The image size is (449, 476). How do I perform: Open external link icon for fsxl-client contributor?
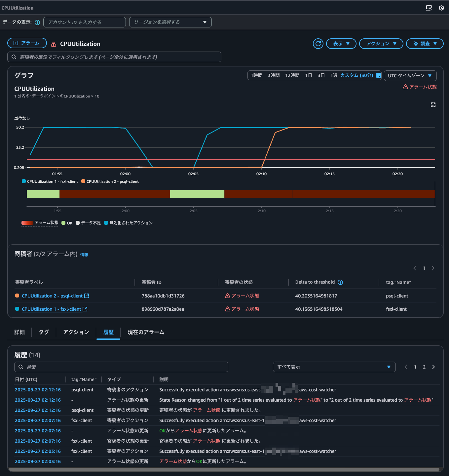tap(85, 309)
